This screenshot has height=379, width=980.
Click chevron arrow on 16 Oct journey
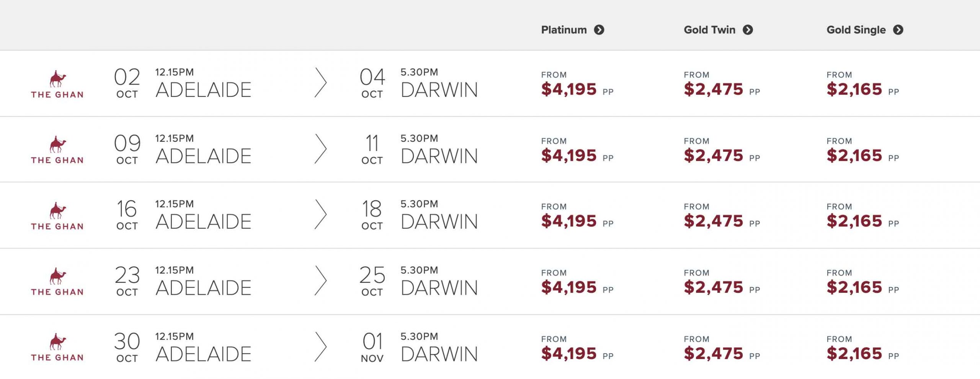[x=320, y=214]
